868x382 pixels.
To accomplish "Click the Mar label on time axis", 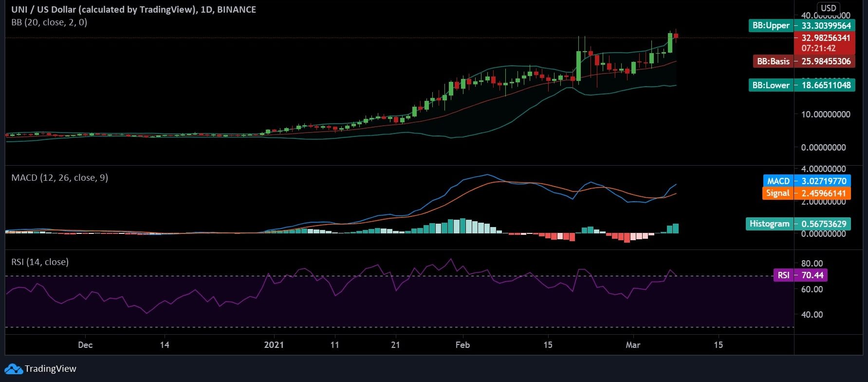I will pyautogui.click(x=633, y=345).
